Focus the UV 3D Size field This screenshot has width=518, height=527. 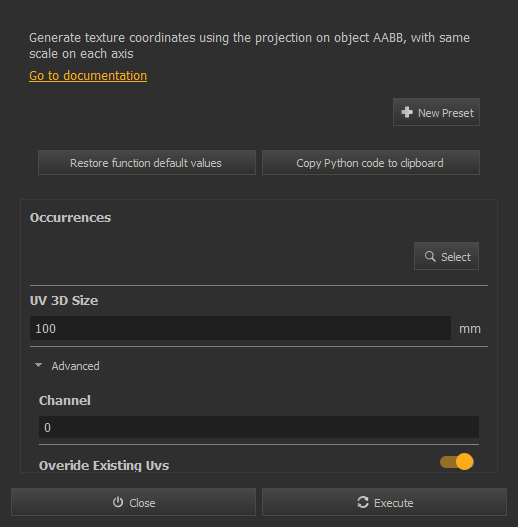tap(240, 328)
